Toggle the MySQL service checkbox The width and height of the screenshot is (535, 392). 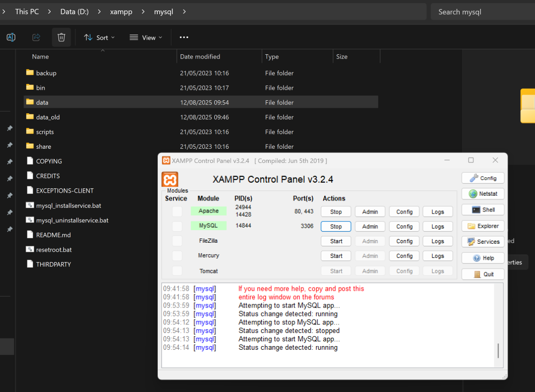point(177,226)
